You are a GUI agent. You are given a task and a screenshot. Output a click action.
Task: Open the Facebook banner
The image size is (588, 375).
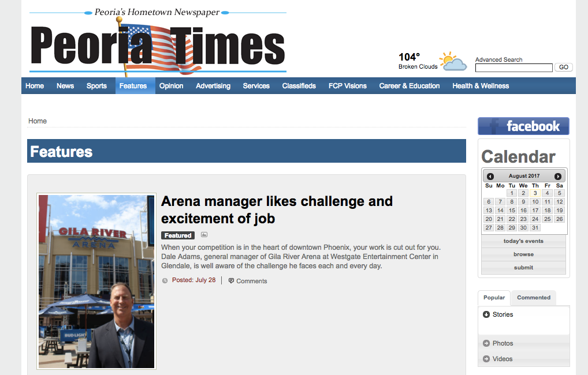point(523,126)
